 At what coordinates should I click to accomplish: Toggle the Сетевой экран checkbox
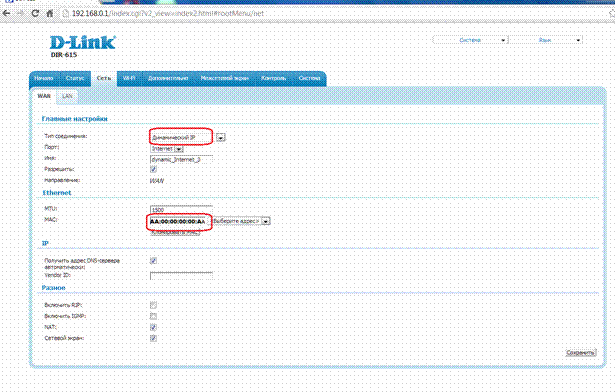point(153,338)
